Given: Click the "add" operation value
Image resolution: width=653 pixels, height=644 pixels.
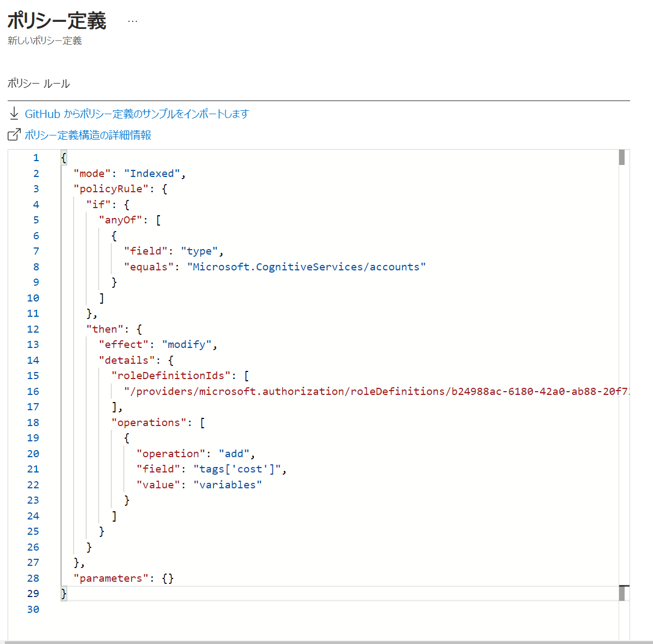Looking at the screenshot, I should [x=234, y=453].
